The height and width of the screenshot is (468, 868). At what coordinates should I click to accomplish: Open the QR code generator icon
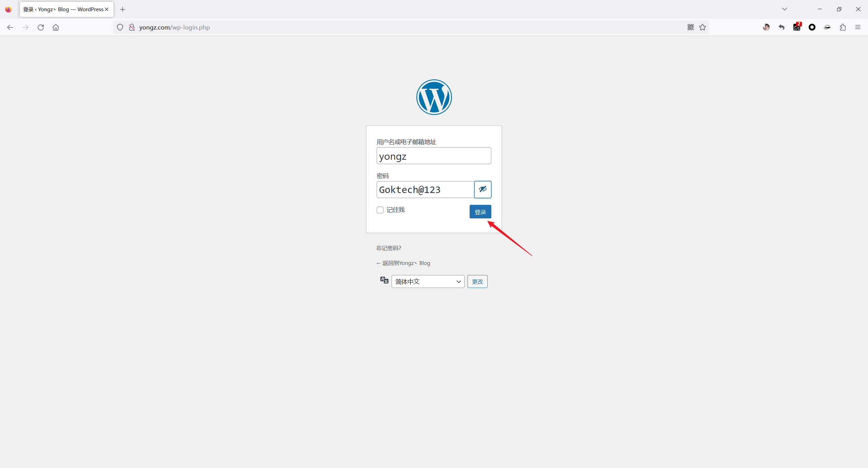tap(691, 27)
